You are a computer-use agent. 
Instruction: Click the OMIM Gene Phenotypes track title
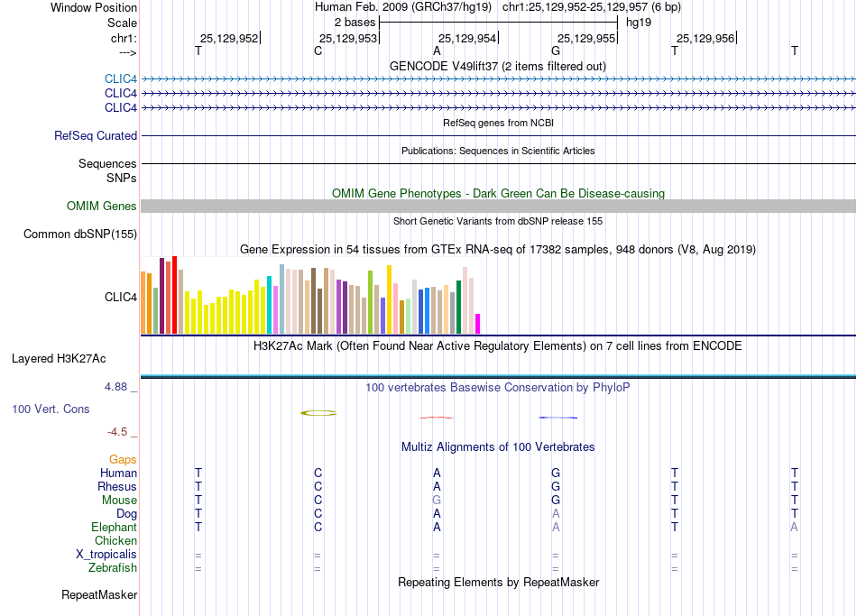pos(498,194)
